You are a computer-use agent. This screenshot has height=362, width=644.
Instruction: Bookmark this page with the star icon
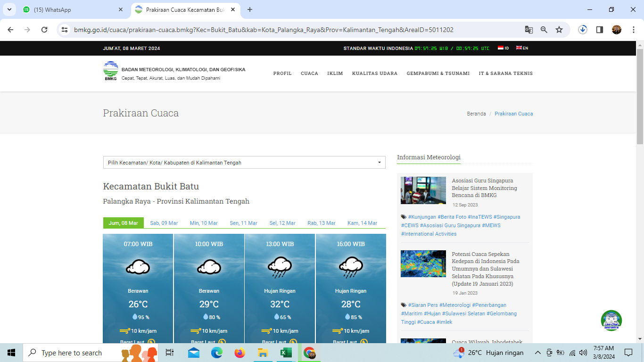[x=559, y=30]
